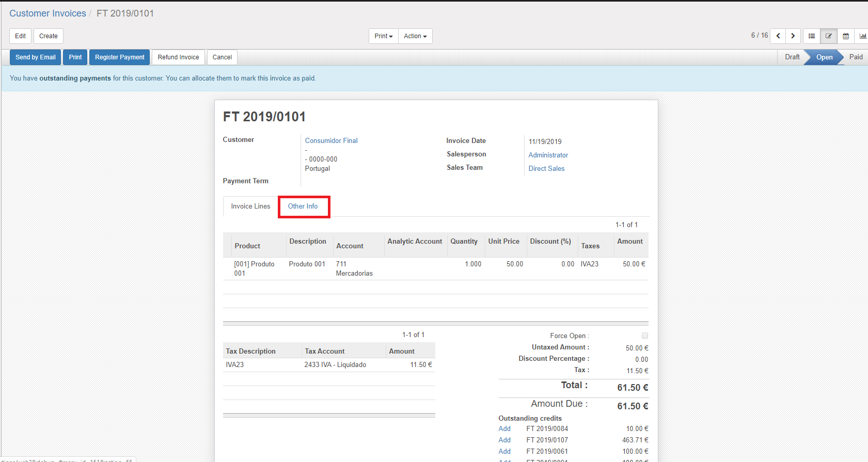Viewport: 868px width, 462px height.
Task: Go to the next invoice record
Action: pos(793,36)
